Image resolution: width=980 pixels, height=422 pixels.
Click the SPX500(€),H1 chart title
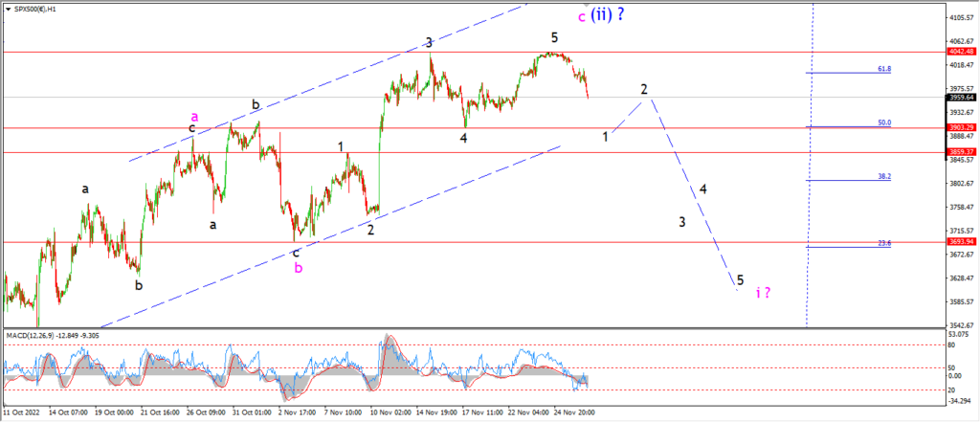33,10
